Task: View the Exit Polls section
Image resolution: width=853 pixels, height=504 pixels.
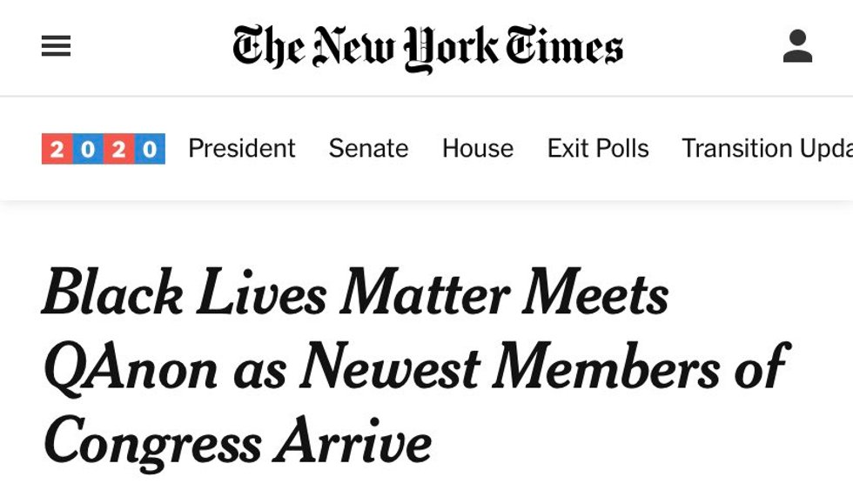Action: [x=598, y=149]
